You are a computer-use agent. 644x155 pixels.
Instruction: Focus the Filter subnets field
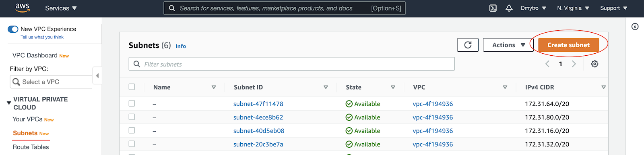(x=291, y=64)
